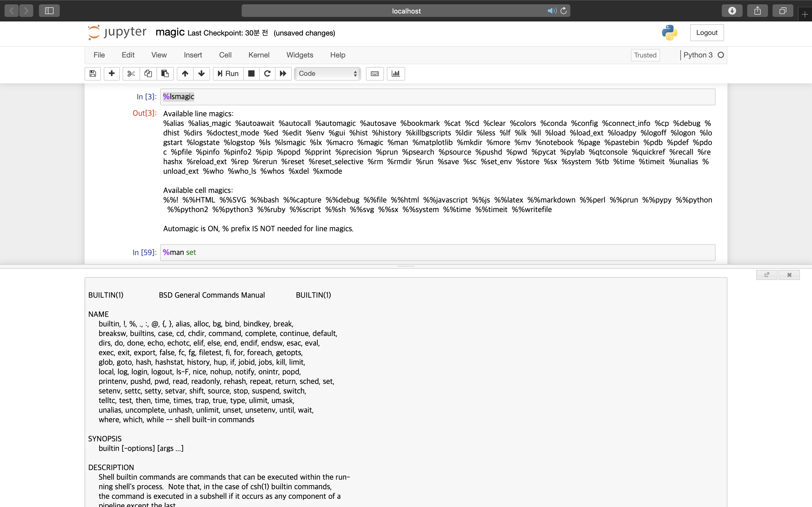
Task: Toggle the browser sidebar button
Action: pos(49,11)
